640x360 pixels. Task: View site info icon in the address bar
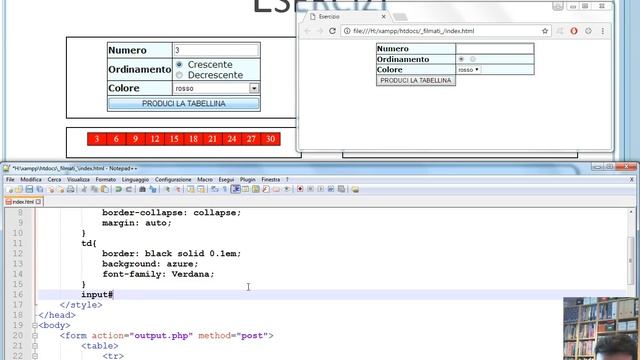[x=347, y=31]
